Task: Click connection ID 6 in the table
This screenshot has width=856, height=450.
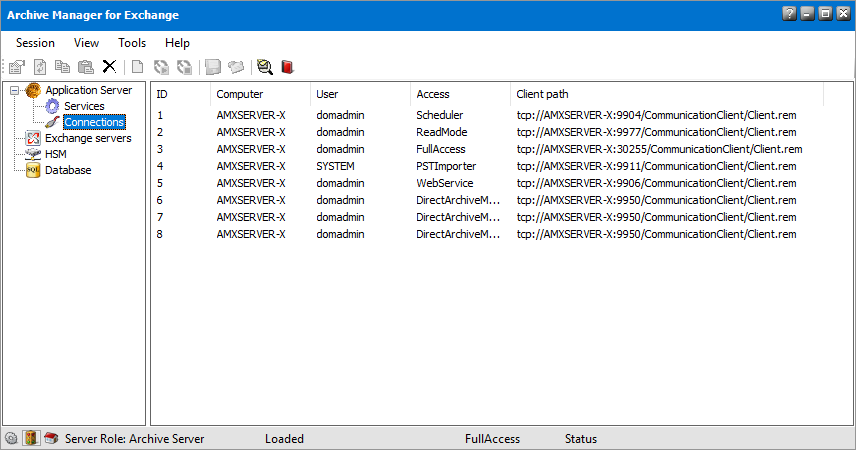Action: (159, 200)
